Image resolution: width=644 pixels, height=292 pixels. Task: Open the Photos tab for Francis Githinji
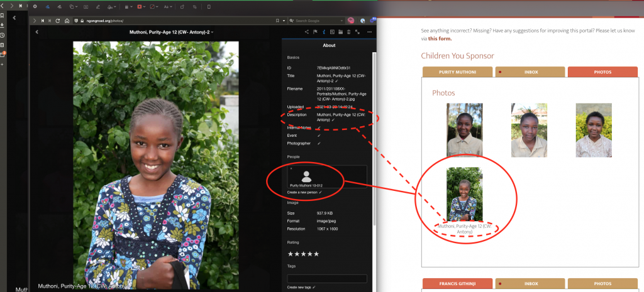point(602,283)
